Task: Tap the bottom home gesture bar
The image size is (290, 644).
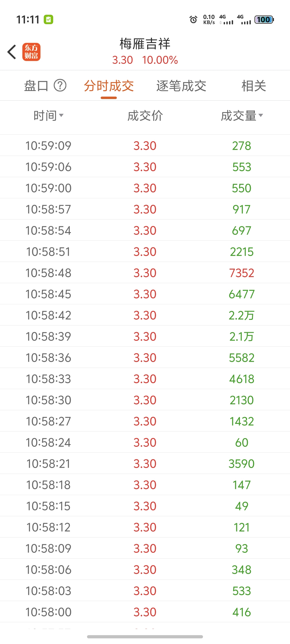Action: click(145, 637)
